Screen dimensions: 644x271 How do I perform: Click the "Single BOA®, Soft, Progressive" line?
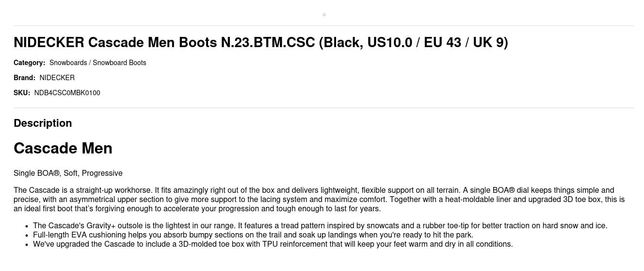pos(68,173)
